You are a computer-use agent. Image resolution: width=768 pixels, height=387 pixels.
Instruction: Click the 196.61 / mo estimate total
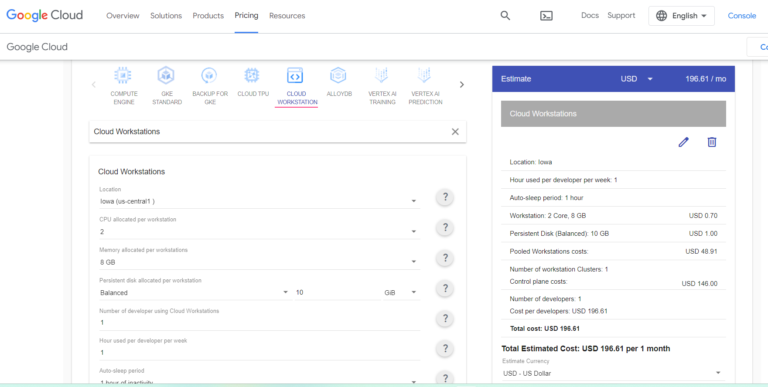(x=706, y=79)
